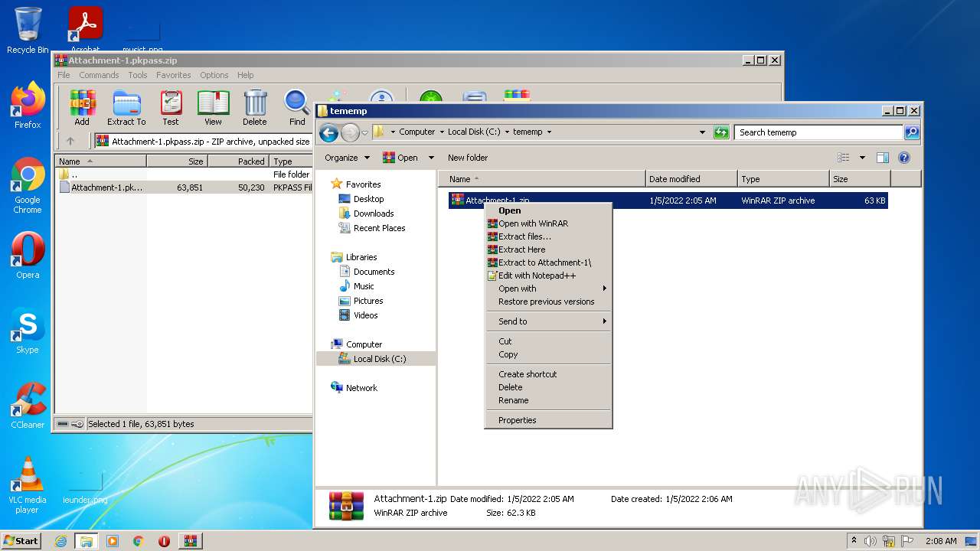Screen dimensions: 980x551
Task: Open Skype desktop shortcut
Action: [28, 331]
